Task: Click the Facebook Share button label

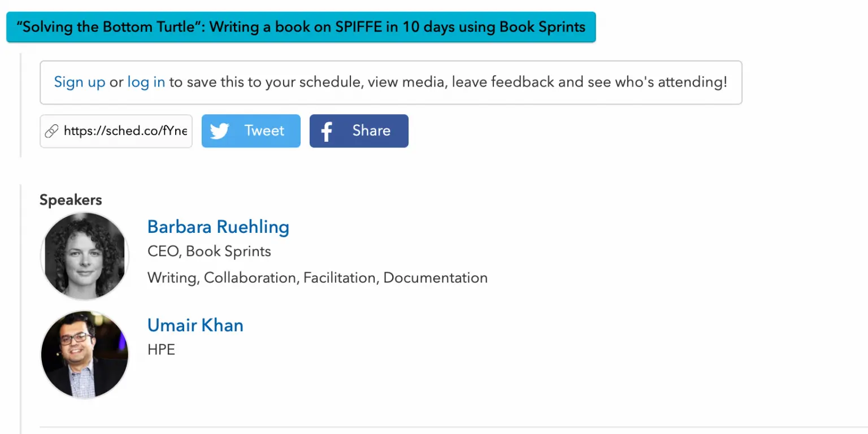Action: (x=371, y=131)
